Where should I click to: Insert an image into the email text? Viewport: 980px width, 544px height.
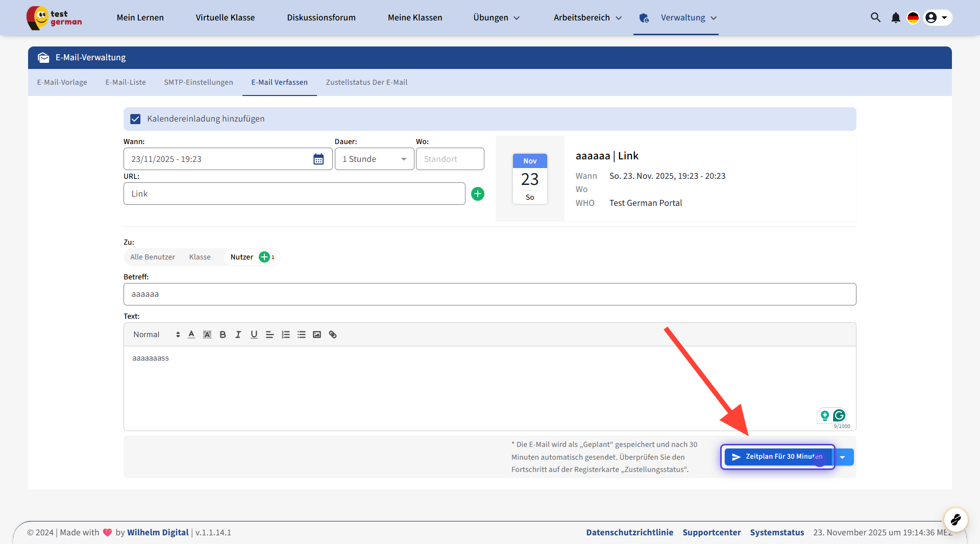click(x=317, y=335)
